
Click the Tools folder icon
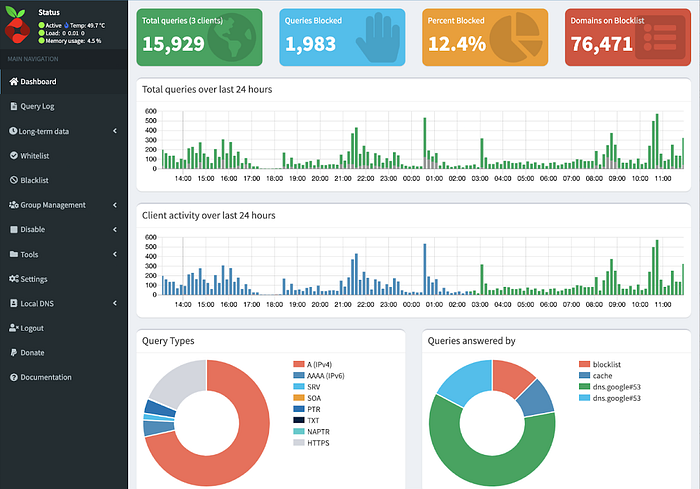click(14, 254)
